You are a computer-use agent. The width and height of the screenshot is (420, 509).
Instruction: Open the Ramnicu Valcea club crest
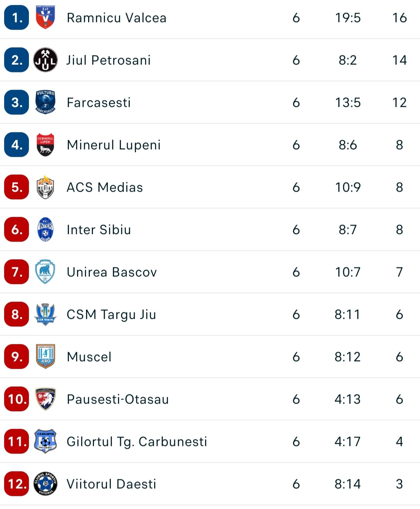(x=45, y=17)
